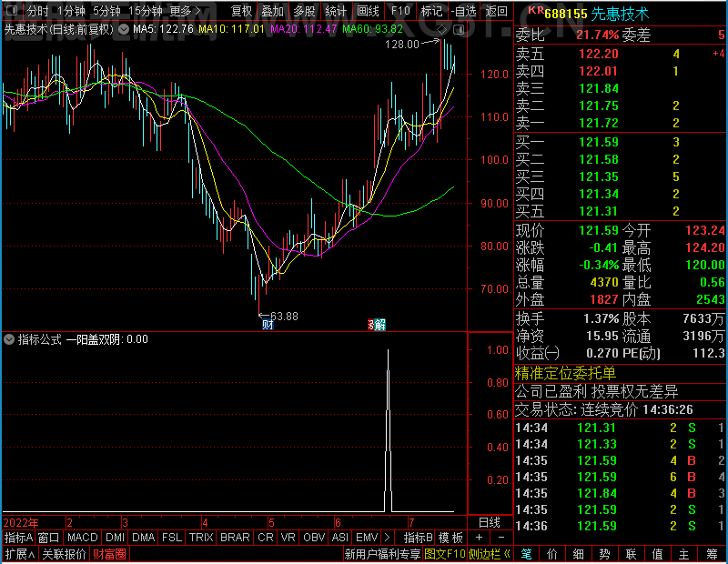Click 卖五 price 122.20
This screenshot has height=564, width=728.
point(599,54)
